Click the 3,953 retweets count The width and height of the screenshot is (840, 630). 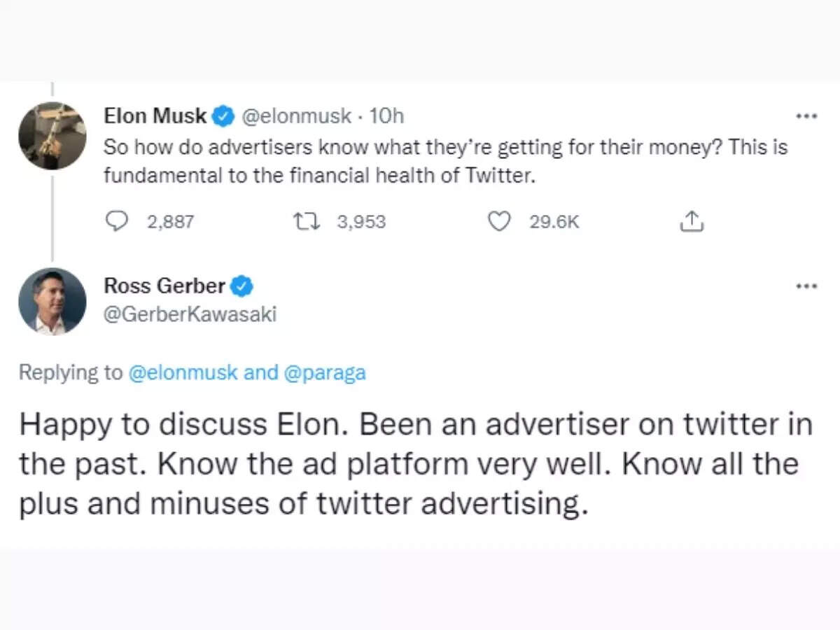coord(360,222)
